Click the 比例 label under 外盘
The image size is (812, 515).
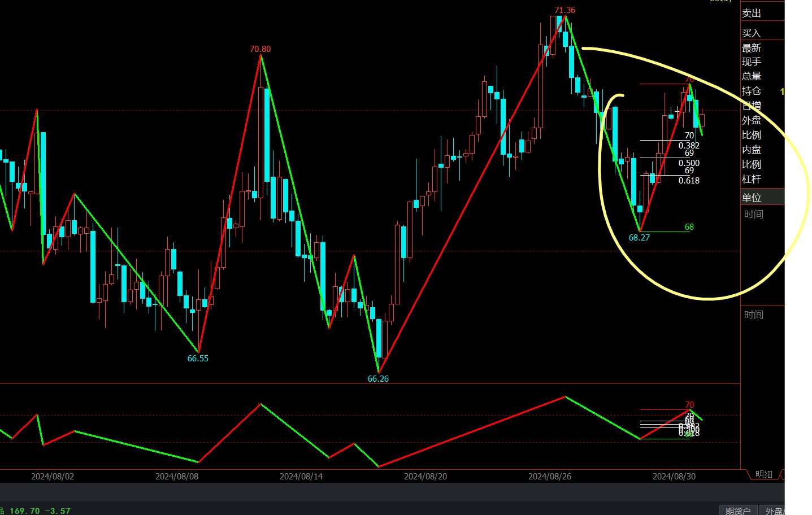pyautogui.click(x=752, y=135)
